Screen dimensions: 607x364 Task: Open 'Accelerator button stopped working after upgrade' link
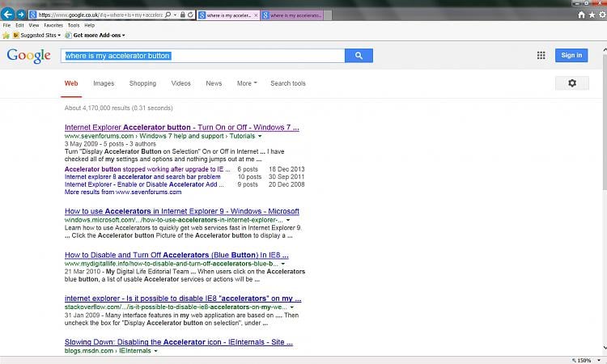147,169
